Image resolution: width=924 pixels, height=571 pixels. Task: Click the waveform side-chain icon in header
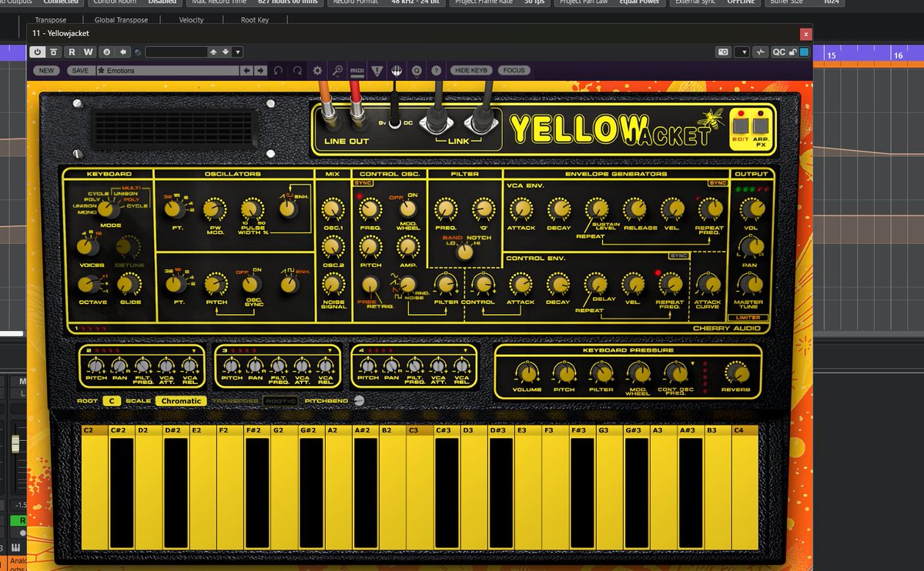760,52
